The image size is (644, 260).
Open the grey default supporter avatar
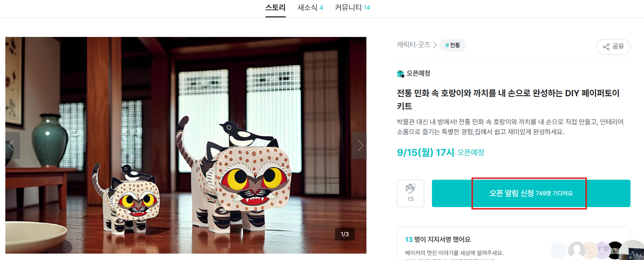[x=577, y=250]
